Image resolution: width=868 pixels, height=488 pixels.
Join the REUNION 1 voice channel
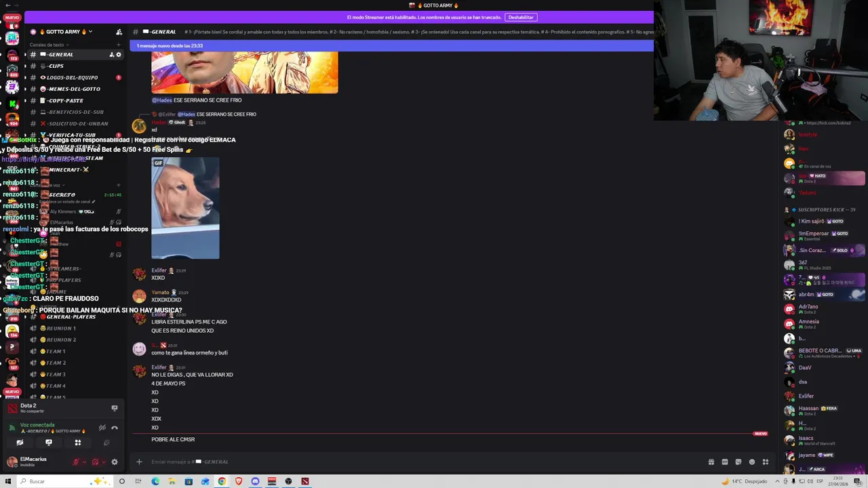pyautogui.click(x=75, y=328)
